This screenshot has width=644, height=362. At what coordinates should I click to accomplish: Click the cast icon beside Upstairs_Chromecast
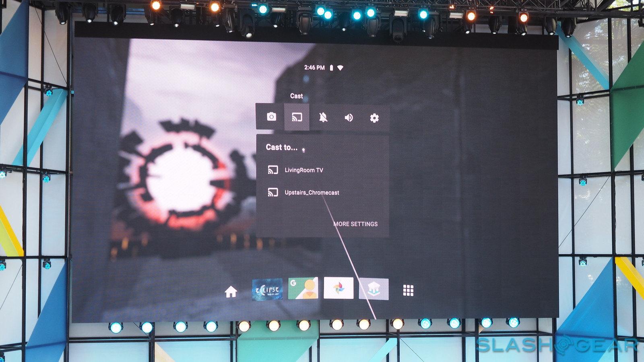pos(273,192)
